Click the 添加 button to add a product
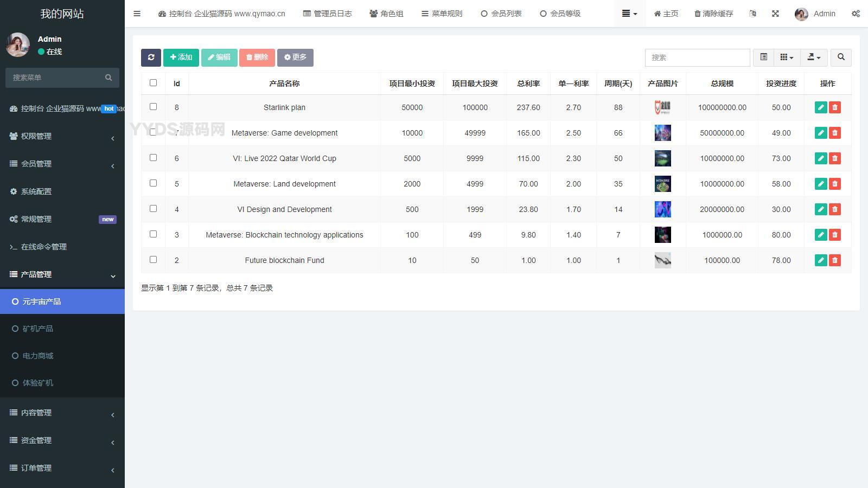 coord(181,57)
